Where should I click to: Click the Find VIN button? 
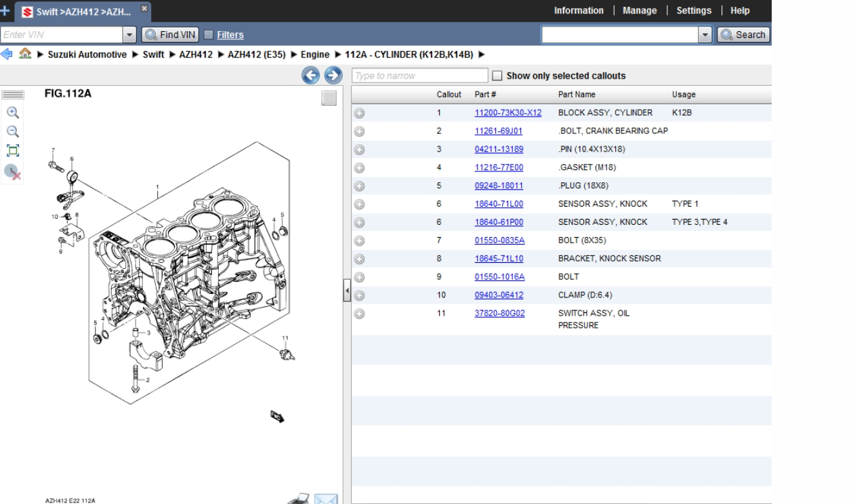(170, 35)
